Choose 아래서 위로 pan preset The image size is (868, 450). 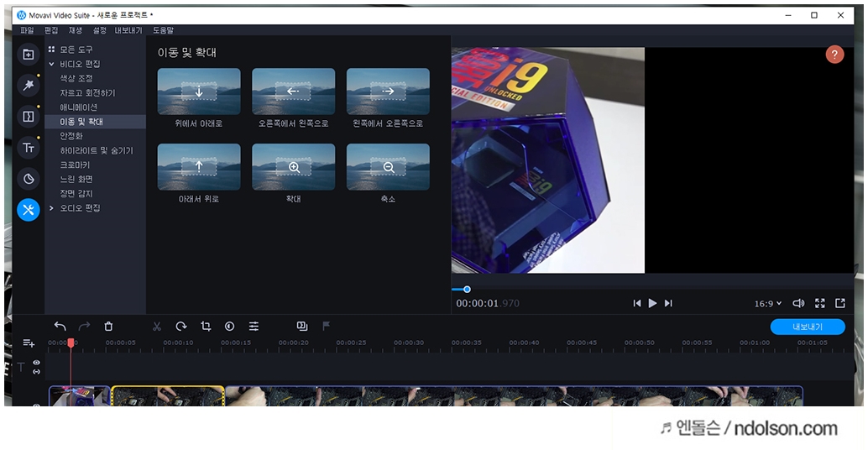[199, 167]
